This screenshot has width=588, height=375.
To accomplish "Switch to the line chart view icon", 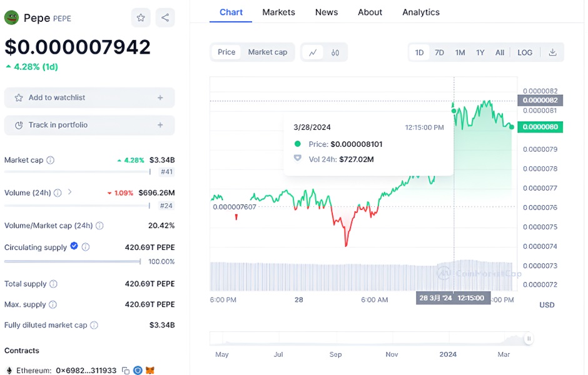I will point(313,52).
